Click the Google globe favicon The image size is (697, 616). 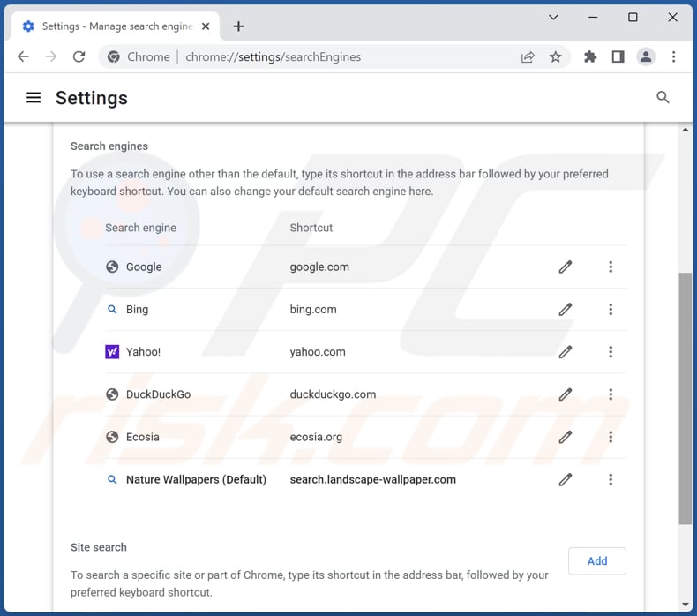coord(112,267)
